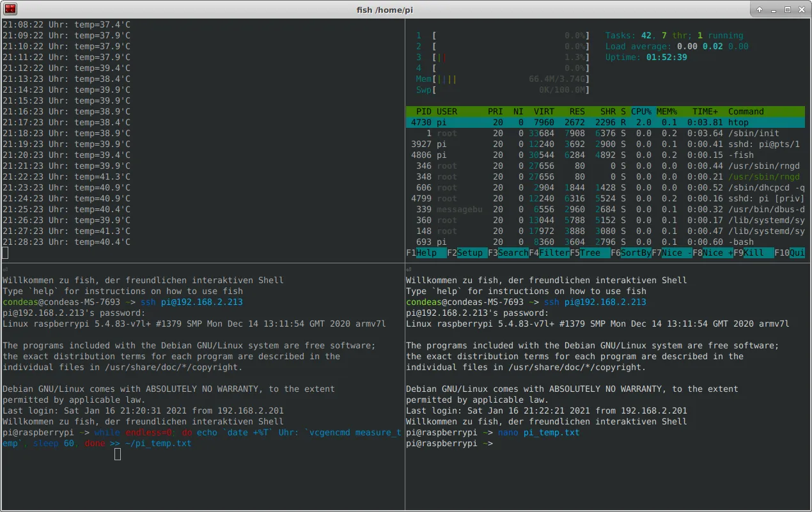Click the CPU 1 usage meter
This screenshot has width=812, height=512.
(503, 36)
